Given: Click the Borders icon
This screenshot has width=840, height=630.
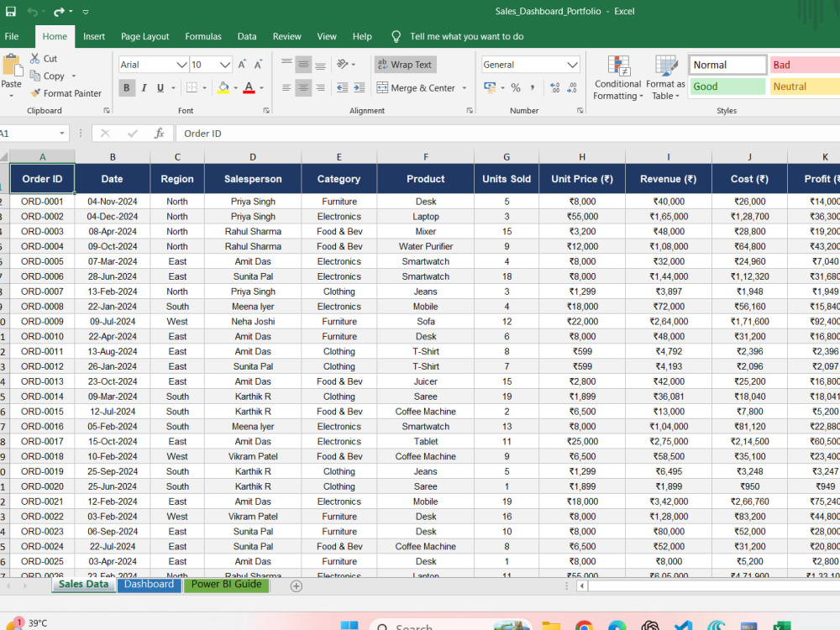Looking at the screenshot, I should 192,87.
